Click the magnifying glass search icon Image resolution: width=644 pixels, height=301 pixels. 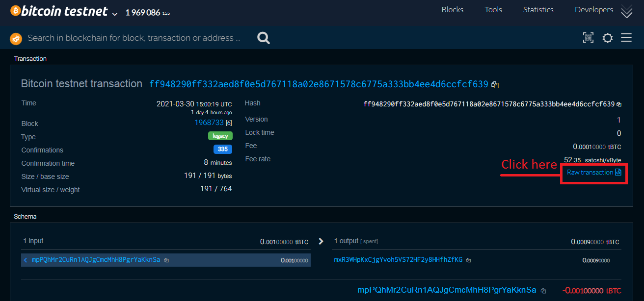[x=264, y=38]
